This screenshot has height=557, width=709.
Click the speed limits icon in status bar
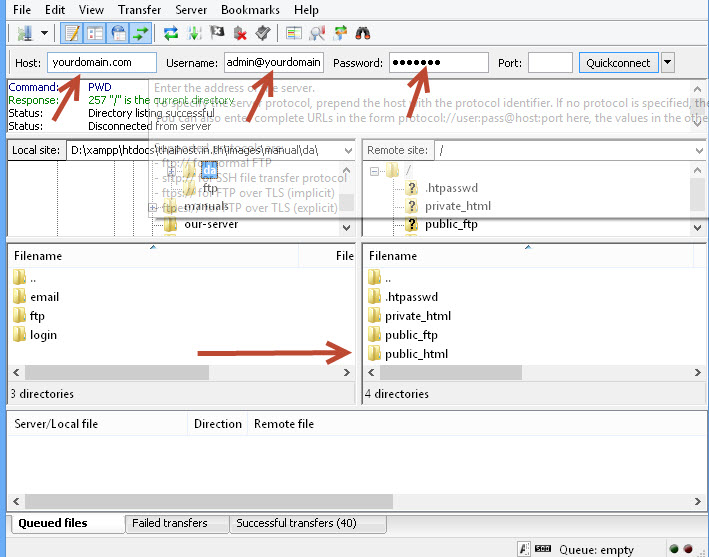point(543,549)
